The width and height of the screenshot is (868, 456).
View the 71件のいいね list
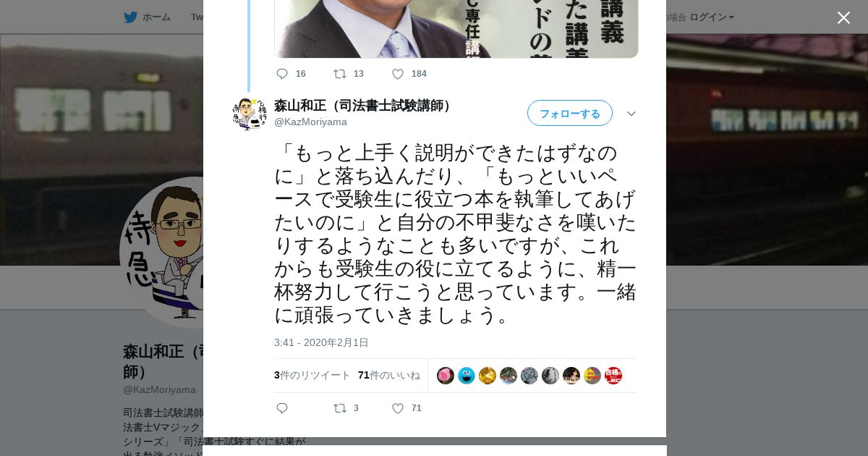coord(389,375)
